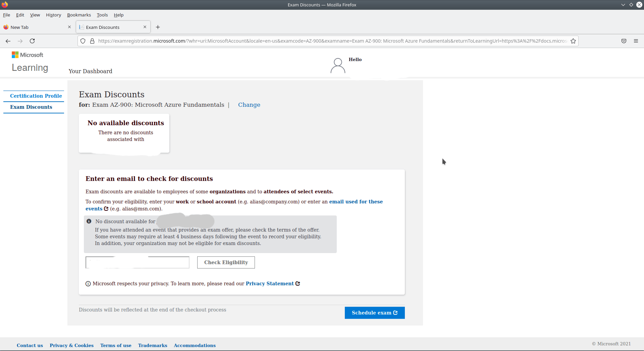Open Certification Profile in sidebar

tap(36, 96)
